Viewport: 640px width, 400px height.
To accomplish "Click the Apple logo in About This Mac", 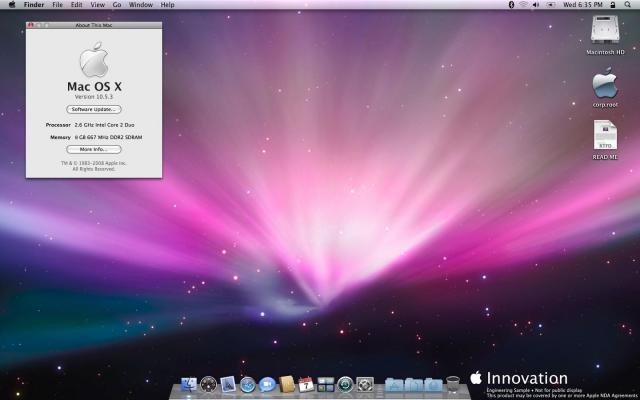I will (94, 59).
